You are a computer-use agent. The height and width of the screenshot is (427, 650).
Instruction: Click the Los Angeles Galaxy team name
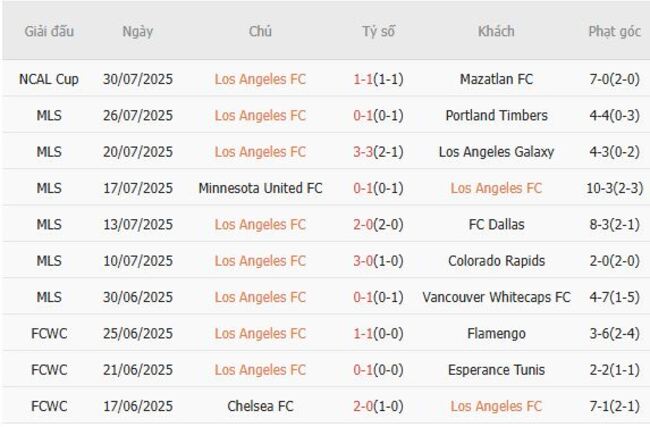(x=496, y=152)
